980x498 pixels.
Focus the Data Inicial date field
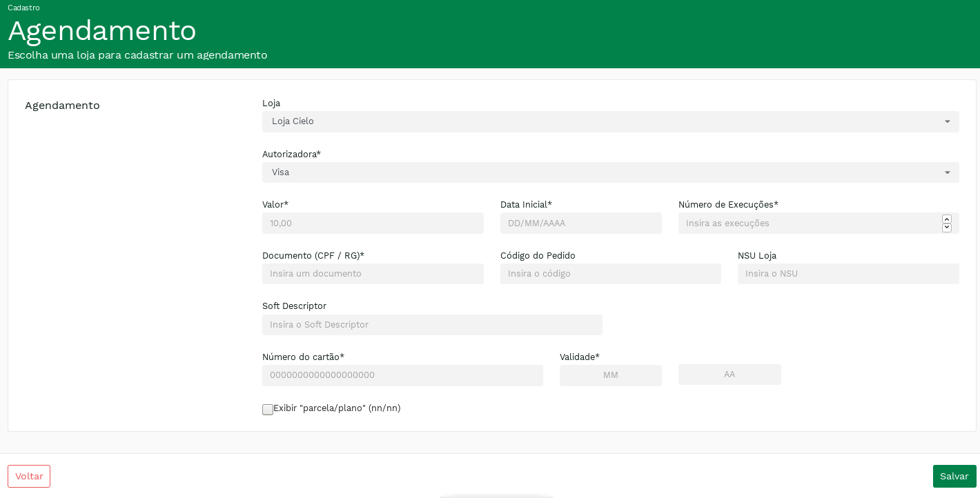tap(580, 223)
